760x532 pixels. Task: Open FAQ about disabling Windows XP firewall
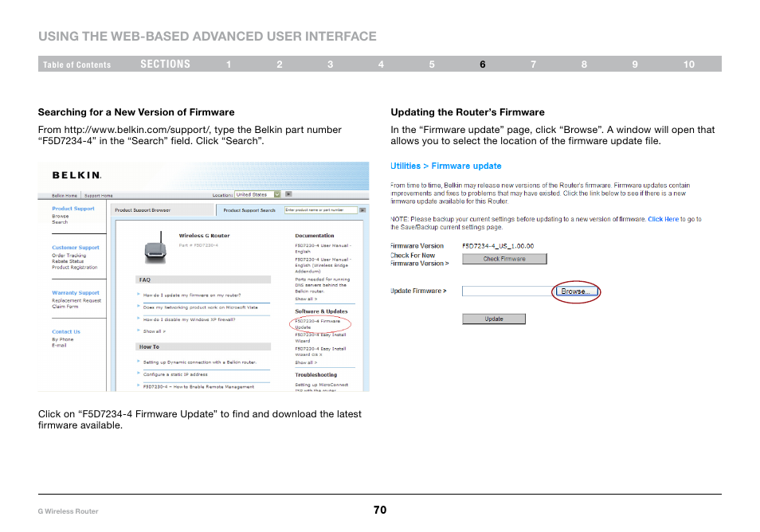pyautogui.click(x=189, y=319)
